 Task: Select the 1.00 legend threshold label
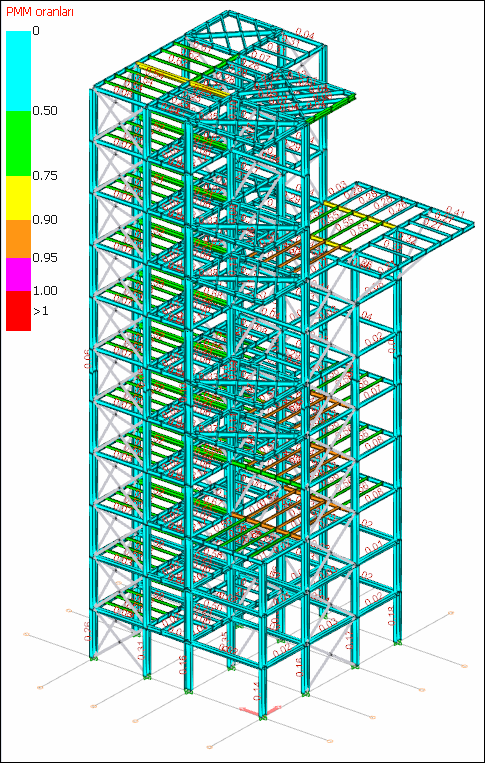44,291
